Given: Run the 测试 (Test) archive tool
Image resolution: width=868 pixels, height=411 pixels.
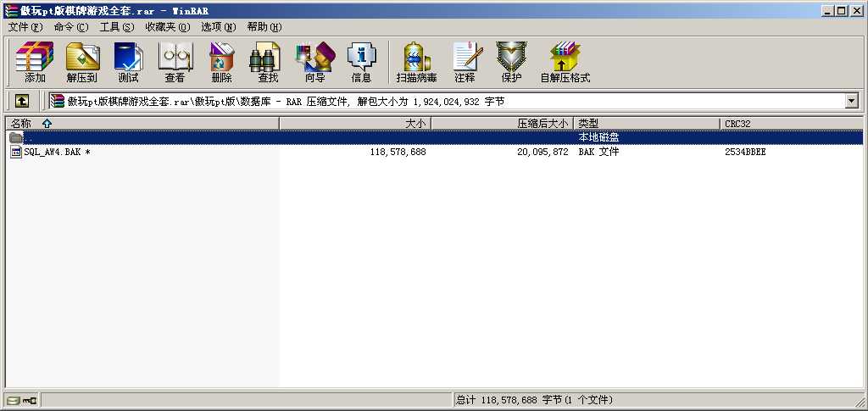Looking at the screenshot, I should click(129, 62).
